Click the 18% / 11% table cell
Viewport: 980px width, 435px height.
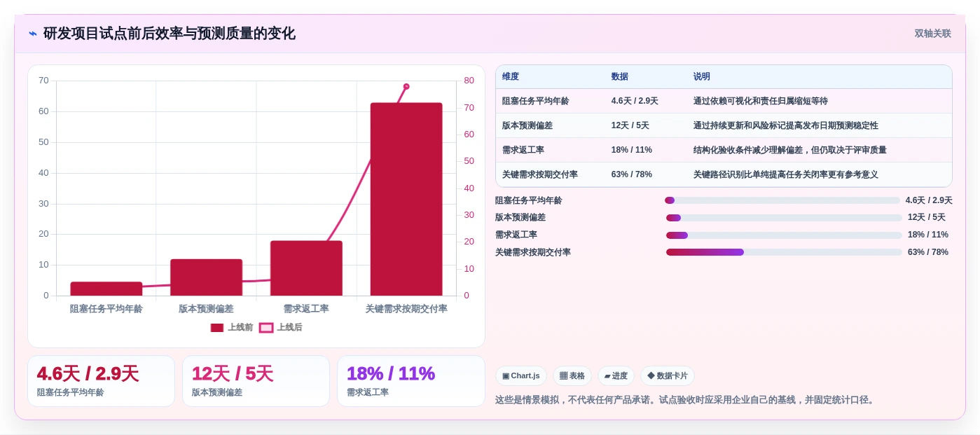point(632,150)
